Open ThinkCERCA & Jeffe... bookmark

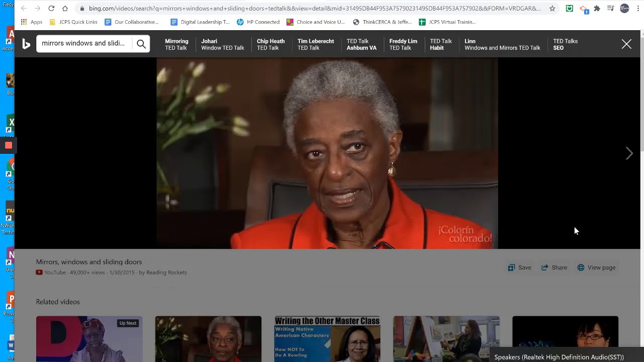[382, 22]
